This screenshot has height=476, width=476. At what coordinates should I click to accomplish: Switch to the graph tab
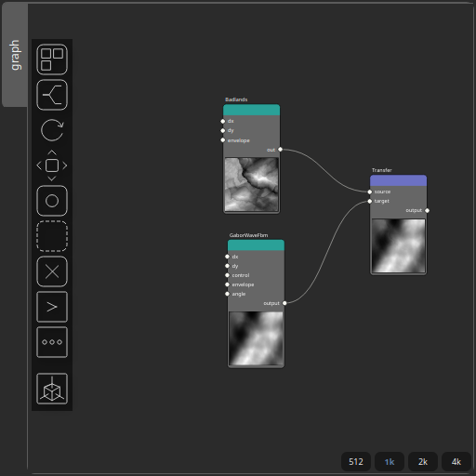tap(15, 55)
